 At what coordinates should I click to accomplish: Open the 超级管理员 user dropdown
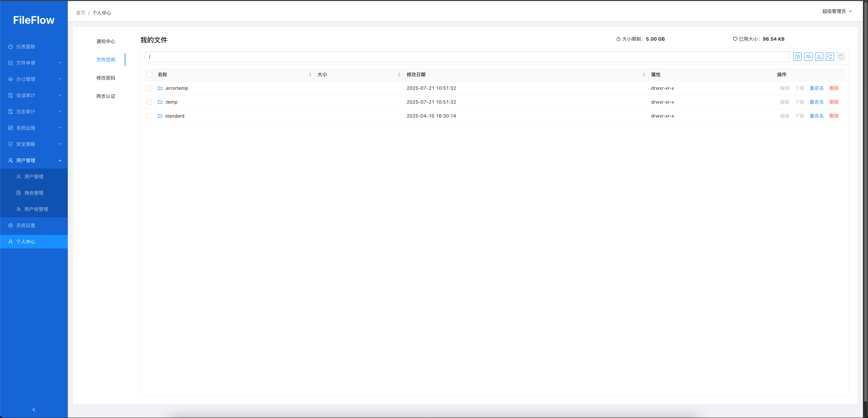837,11
